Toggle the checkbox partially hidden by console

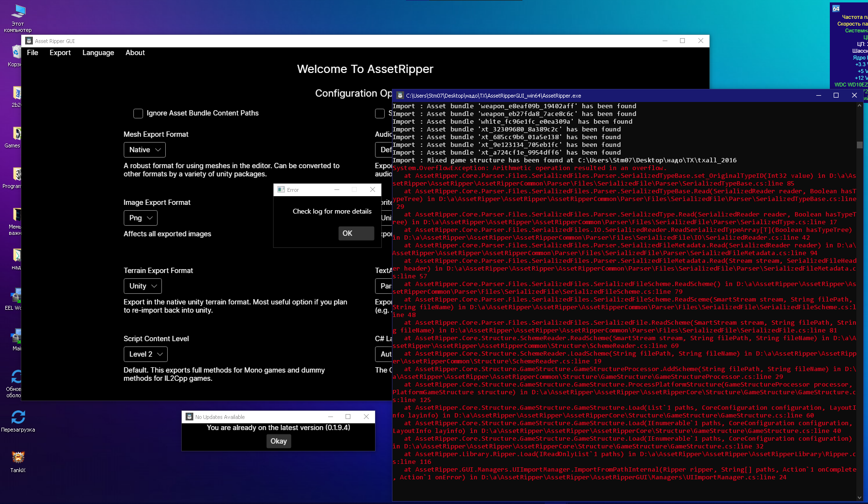[x=380, y=114]
